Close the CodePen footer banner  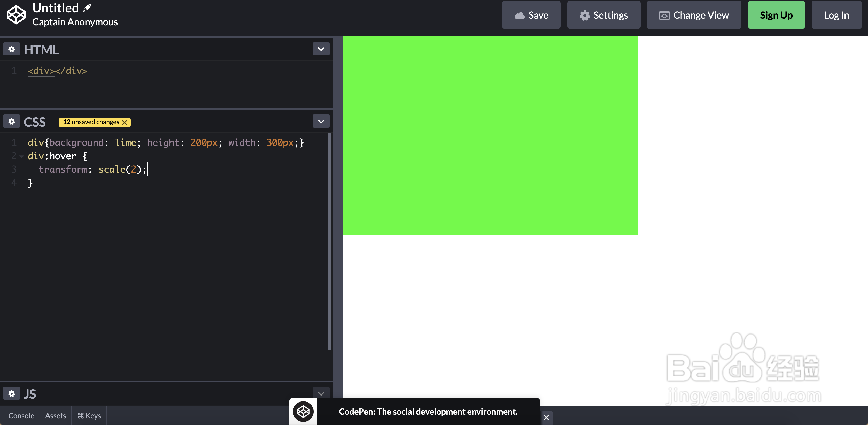pyautogui.click(x=546, y=417)
